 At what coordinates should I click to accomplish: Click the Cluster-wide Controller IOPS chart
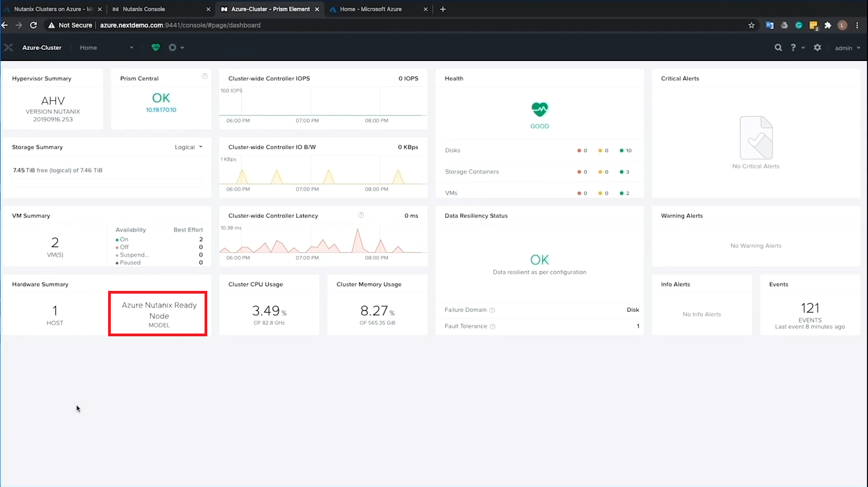[x=323, y=101]
